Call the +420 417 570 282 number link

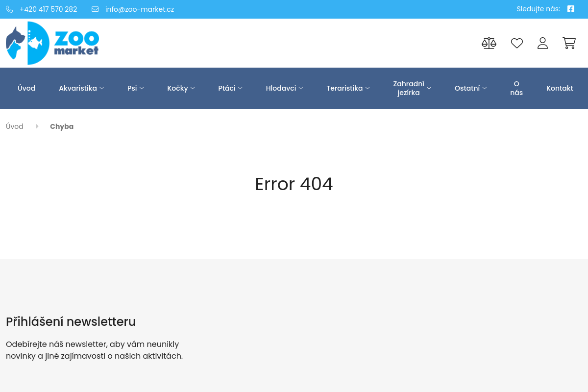coord(48,9)
